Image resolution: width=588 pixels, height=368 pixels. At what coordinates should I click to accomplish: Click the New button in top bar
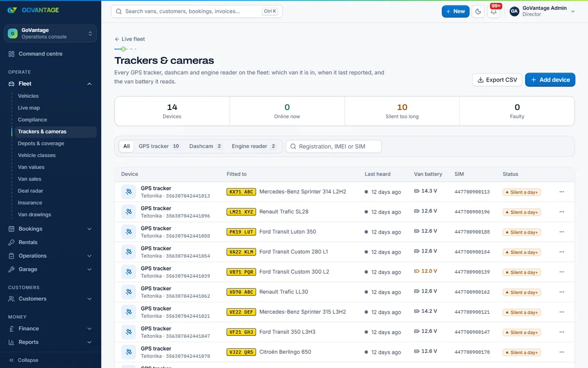click(455, 11)
